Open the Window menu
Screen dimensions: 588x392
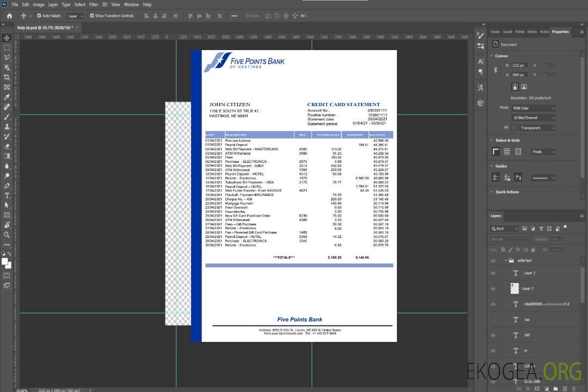click(x=131, y=4)
